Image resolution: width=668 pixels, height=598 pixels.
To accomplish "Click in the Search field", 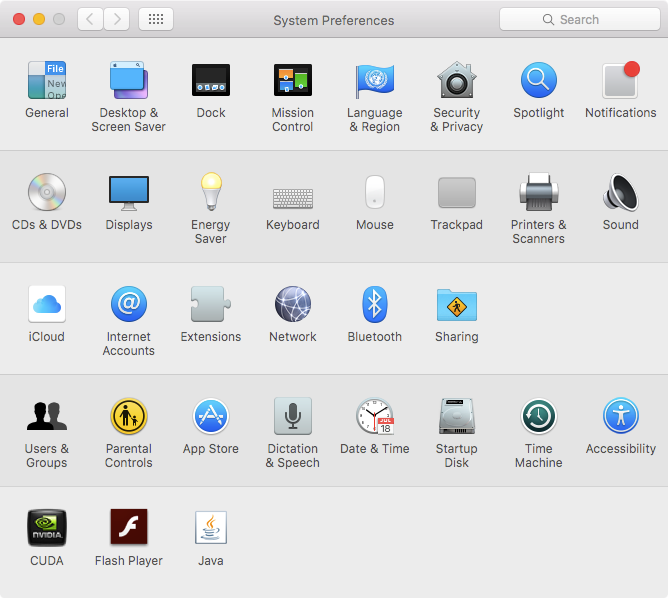I will point(578,19).
